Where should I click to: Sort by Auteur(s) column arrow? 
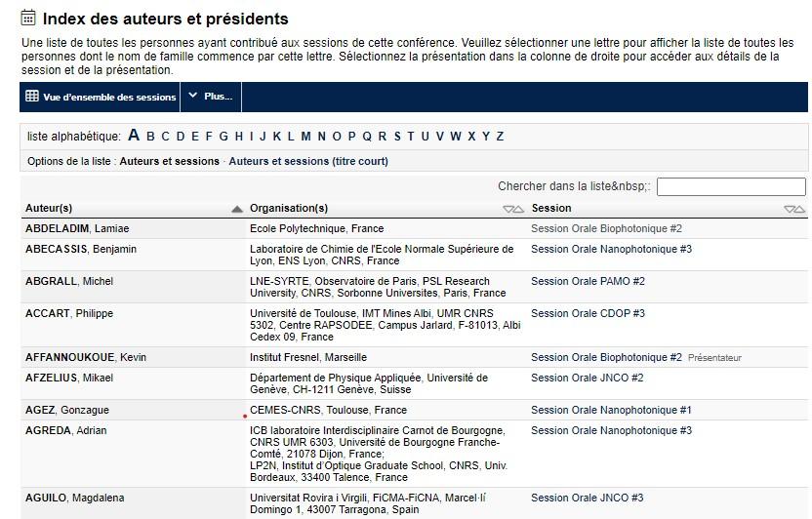point(236,209)
